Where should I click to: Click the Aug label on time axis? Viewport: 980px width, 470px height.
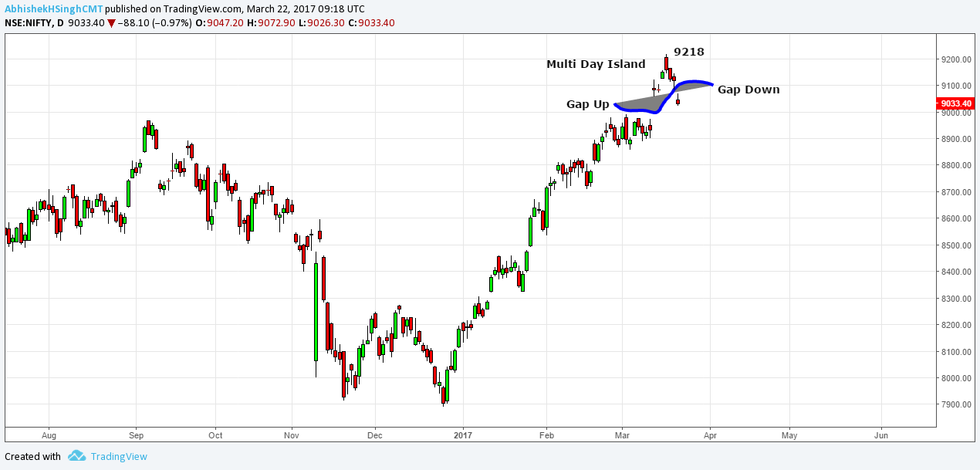click(x=48, y=435)
